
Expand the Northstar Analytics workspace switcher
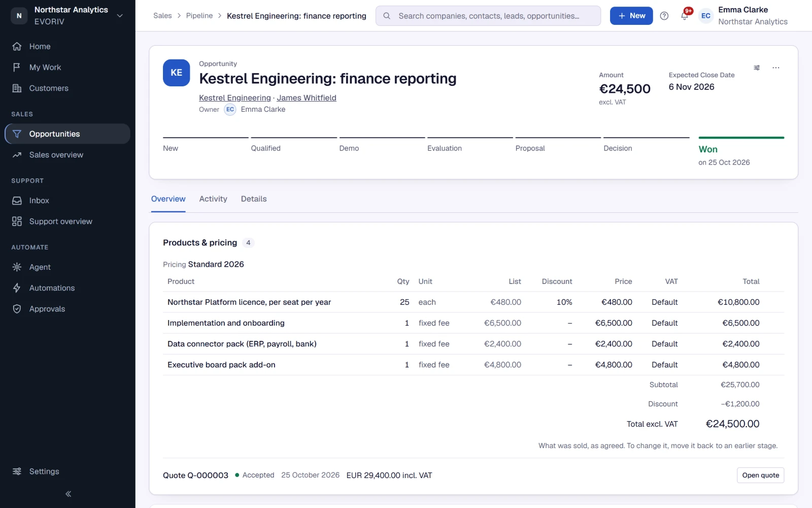tap(67, 16)
